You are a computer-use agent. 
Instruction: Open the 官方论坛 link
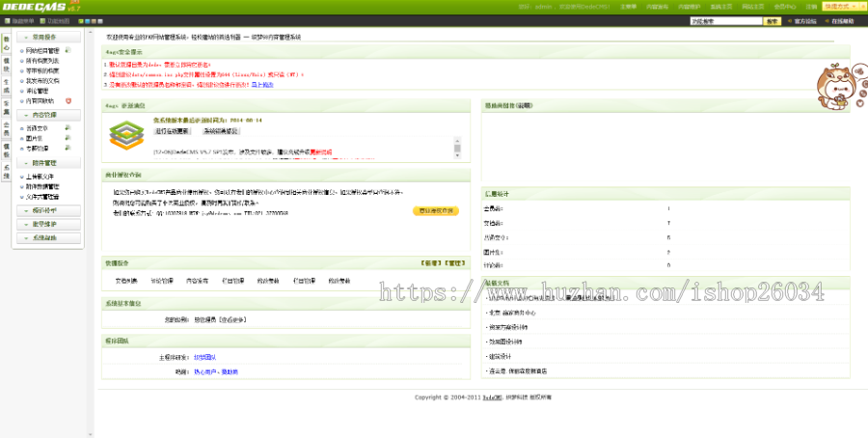pos(805,21)
